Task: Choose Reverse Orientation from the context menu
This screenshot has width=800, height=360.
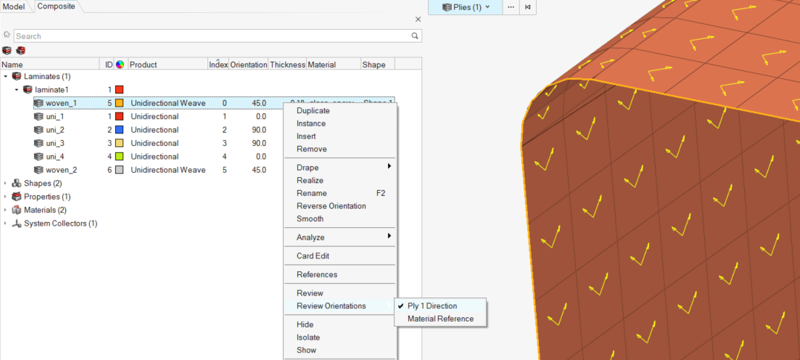Action: pyautogui.click(x=331, y=206)
